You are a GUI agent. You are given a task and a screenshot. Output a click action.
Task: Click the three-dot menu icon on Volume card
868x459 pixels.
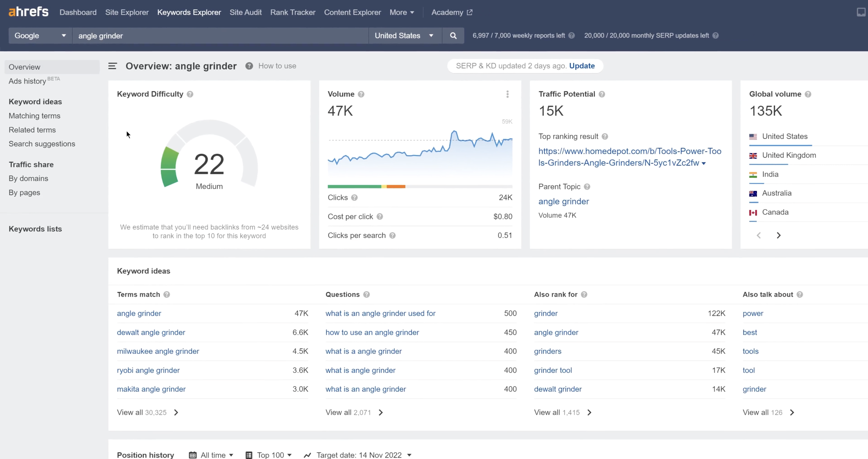(507, 94)
